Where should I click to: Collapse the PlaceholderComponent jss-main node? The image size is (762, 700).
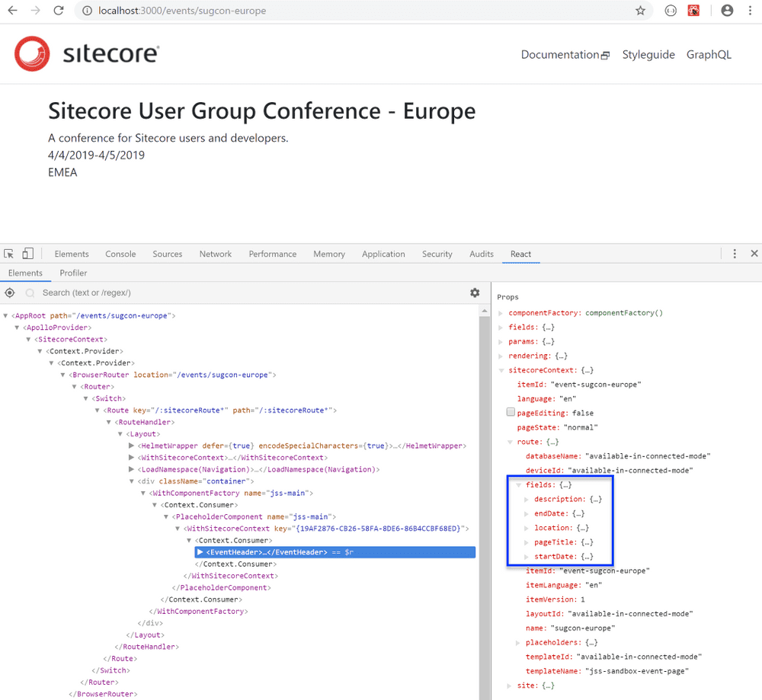[x=166, y=516]
